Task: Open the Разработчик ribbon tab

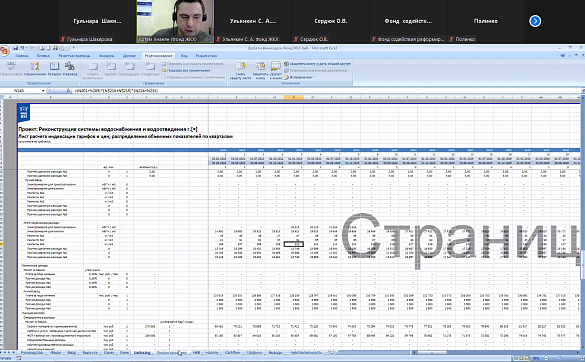Action: tap(206, 56)
